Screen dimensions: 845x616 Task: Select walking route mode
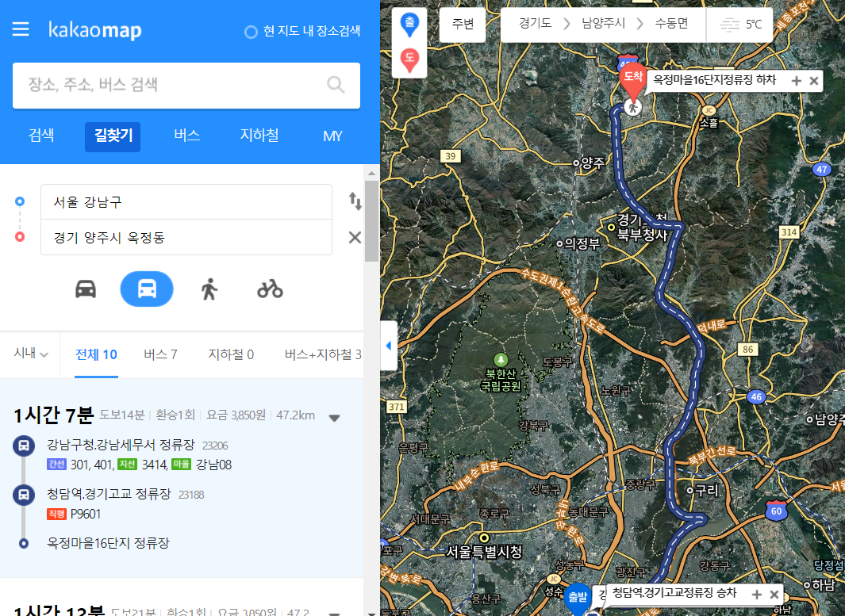(x=209, y=289)
